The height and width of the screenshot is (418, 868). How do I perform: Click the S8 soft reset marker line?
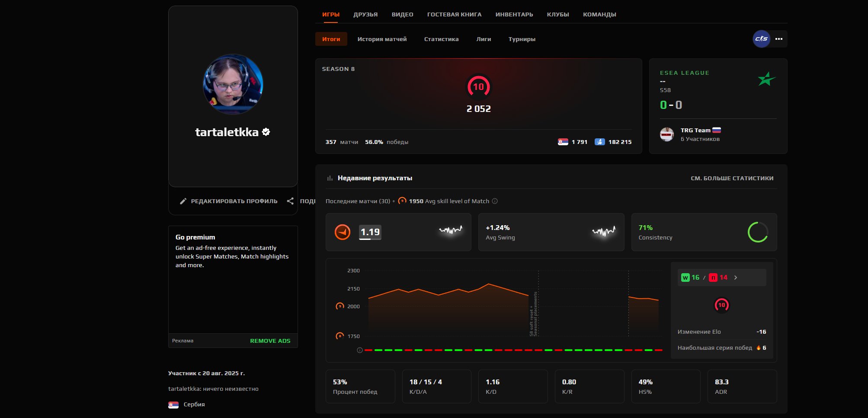pos(538,303)
